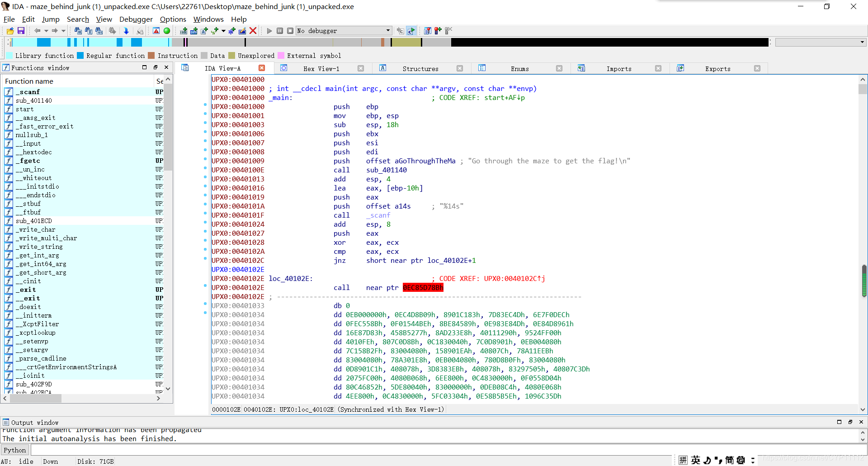Click the grayed icon right of the debugger dropdown
The width and height of the screenshot is (868, 466).
pos(400,31)
